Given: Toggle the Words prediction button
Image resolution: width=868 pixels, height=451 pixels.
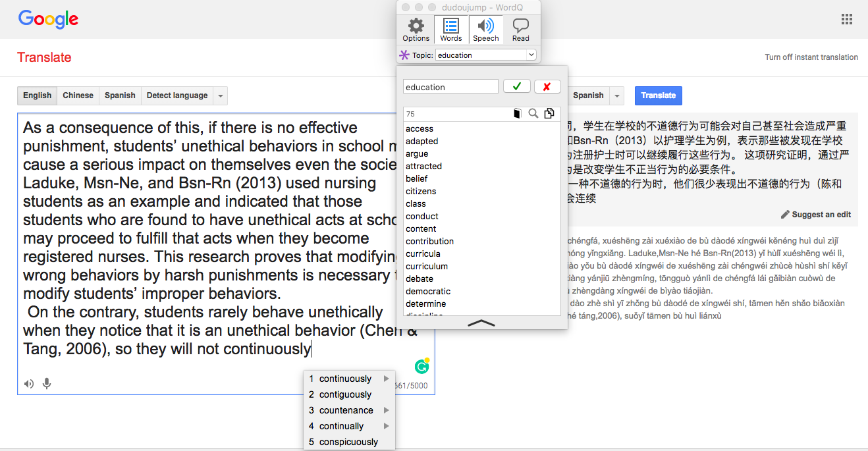Looking at the screenshot, I should pyautogui.click(x=451, y=30).
